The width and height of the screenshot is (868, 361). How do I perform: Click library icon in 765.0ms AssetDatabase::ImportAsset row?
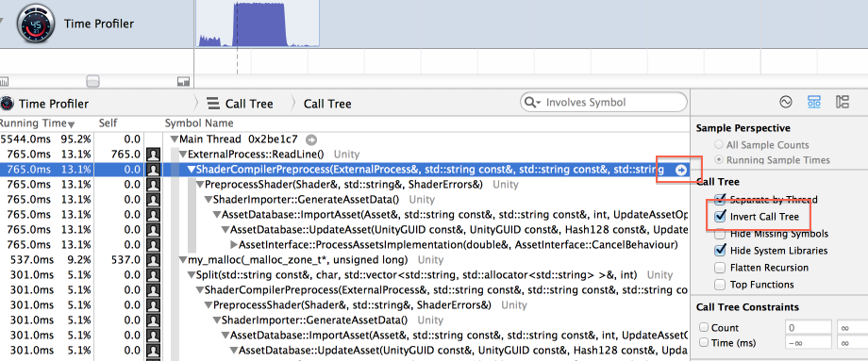(153, 215)
